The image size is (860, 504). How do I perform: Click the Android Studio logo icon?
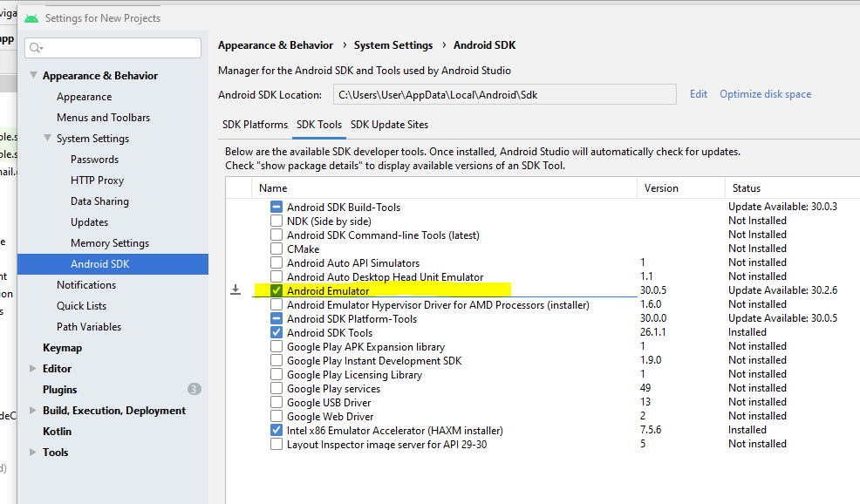coord(31,18)
